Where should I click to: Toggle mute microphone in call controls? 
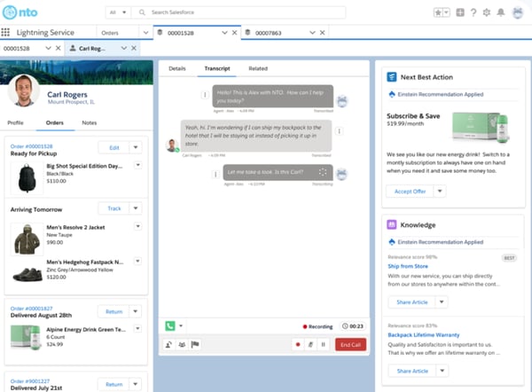pyautogui.click(x=311, y=344)
